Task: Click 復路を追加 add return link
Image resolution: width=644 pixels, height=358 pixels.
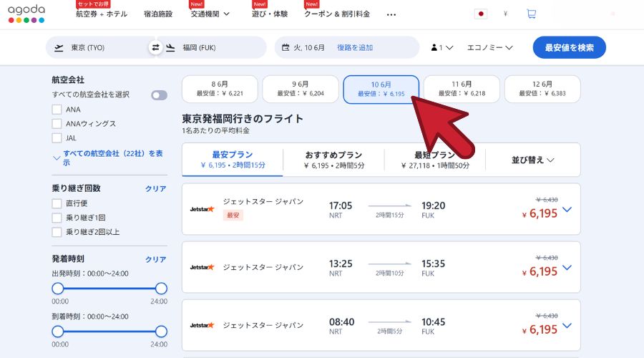Action: [355, 48]
